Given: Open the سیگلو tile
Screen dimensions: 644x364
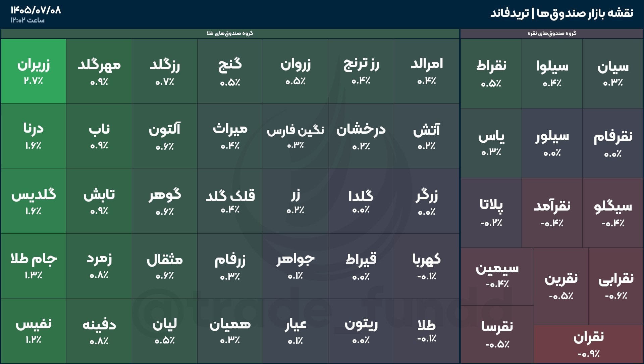Looking at the screenshot, I should [613, 213].
